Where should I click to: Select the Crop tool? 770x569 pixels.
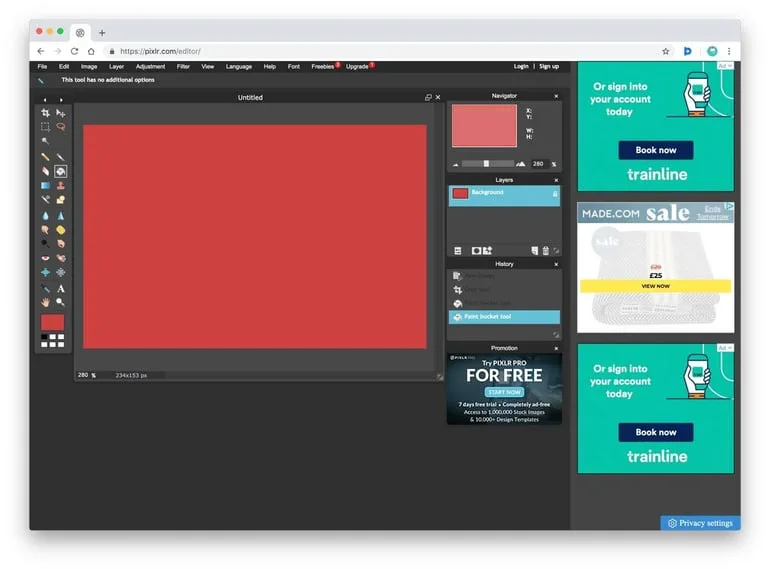(45, 113)
